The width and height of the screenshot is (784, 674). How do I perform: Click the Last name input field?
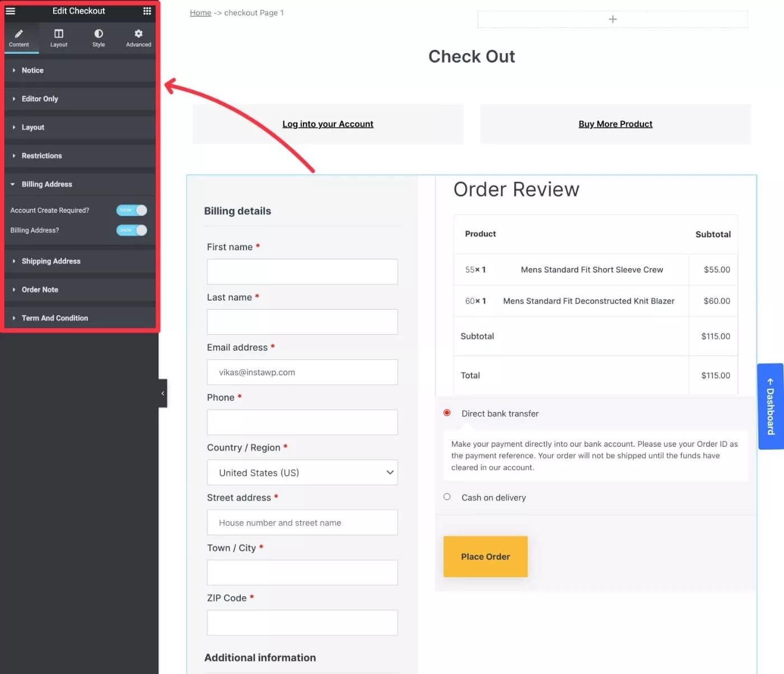coord(302,322)
